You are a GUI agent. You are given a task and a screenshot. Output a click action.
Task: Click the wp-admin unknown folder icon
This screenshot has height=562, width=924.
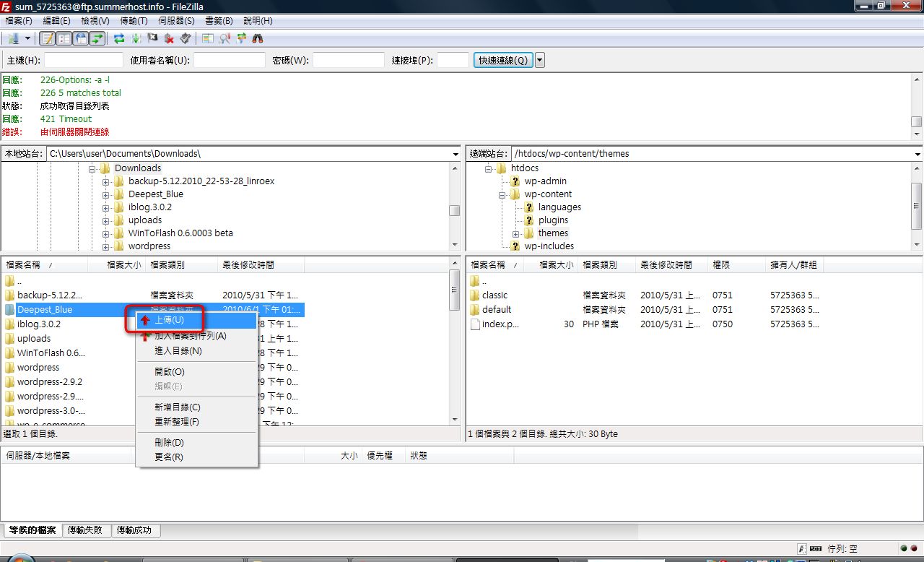pyautogui.click(x=515, y=181)
